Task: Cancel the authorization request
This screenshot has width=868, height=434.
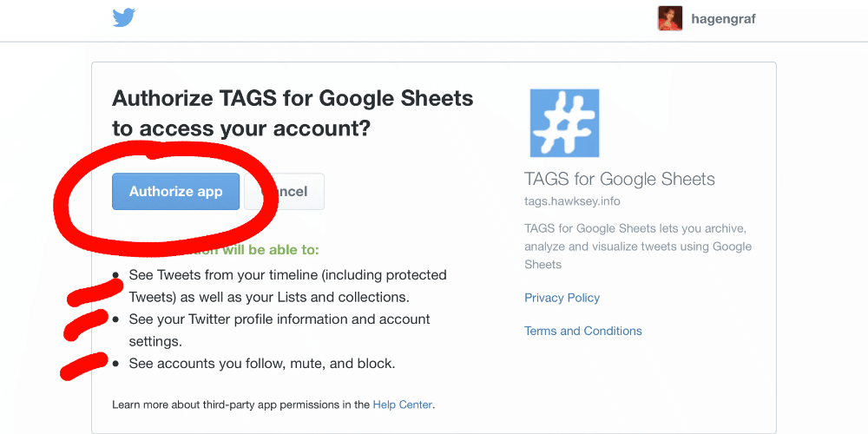Action: pos(285,192)
